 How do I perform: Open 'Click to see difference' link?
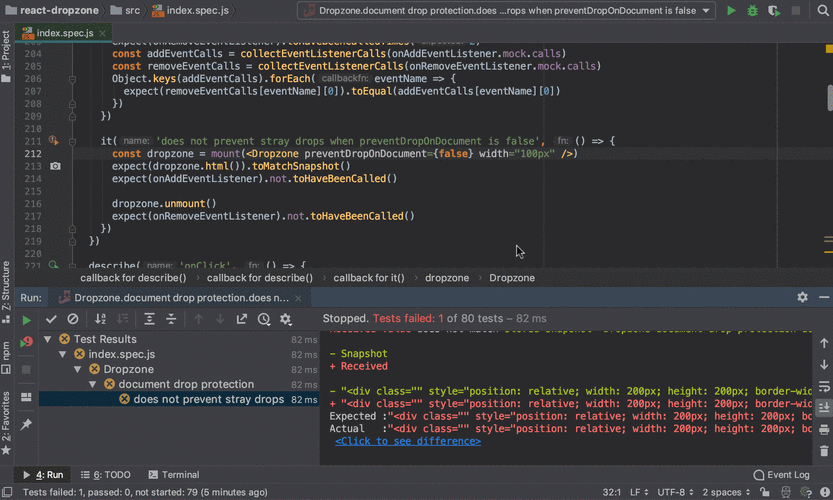(x=408, y=441)
